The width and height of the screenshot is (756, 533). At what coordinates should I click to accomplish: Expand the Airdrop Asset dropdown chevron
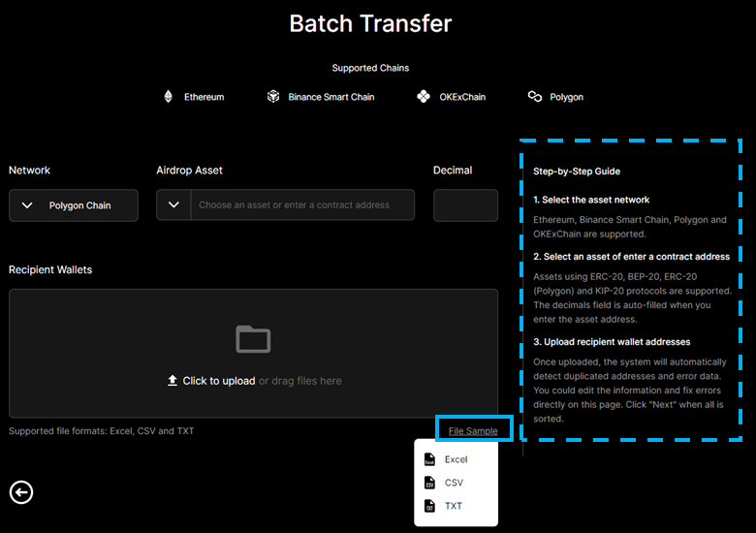173,205
